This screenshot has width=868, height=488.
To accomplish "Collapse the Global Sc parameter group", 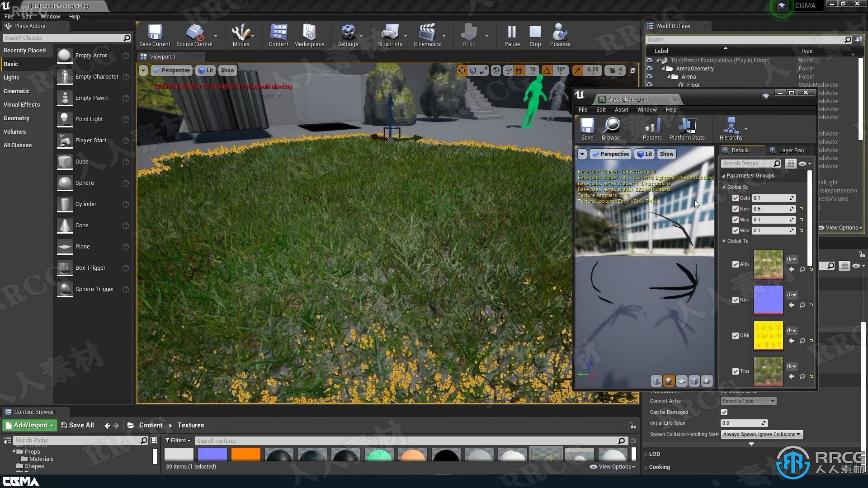I will pos(724,187).
